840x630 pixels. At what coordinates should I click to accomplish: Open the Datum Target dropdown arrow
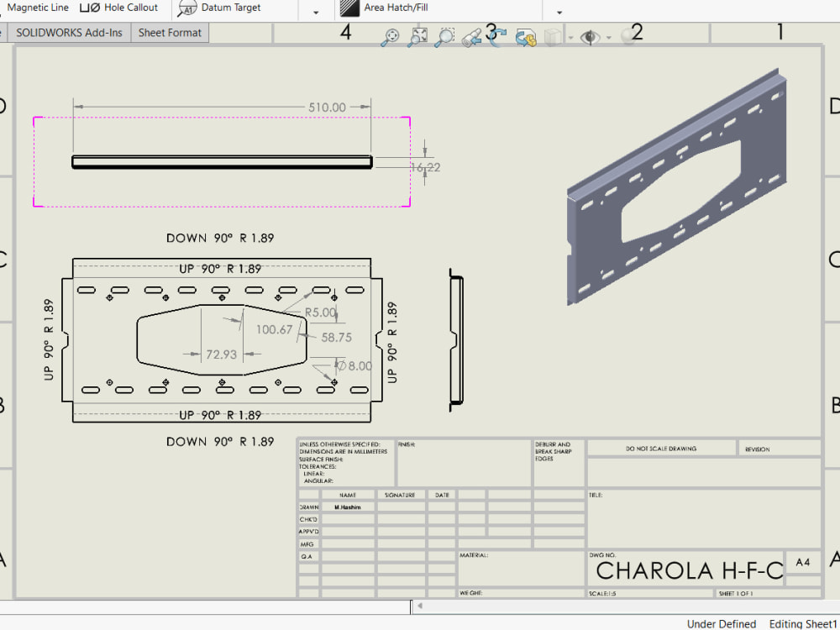315,11
